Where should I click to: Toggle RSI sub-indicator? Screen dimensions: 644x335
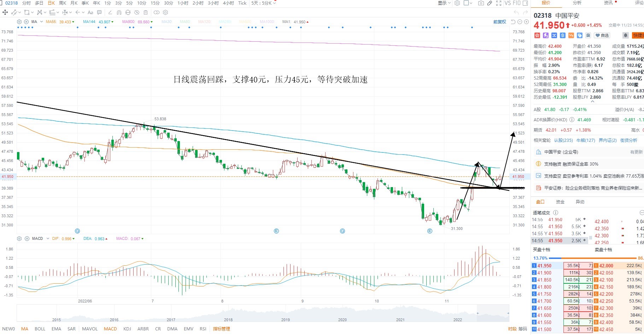point(203,329)
